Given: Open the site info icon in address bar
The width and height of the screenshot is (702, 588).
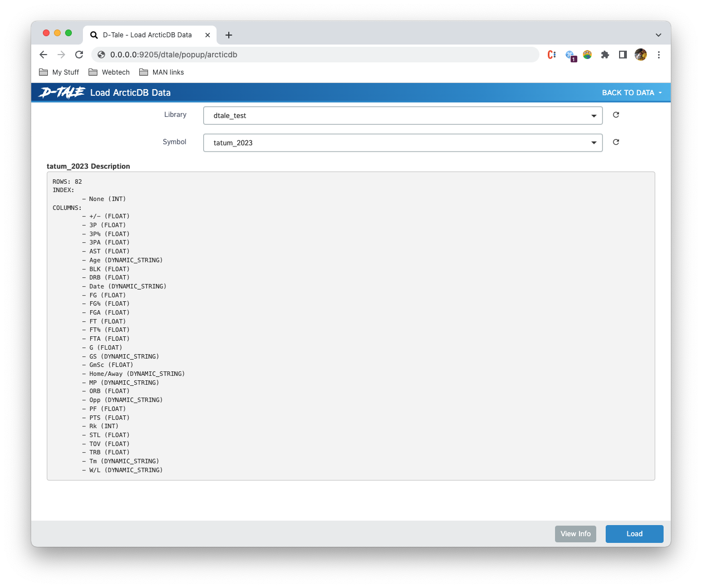Looking at the screenshot, I should (101, 55).
